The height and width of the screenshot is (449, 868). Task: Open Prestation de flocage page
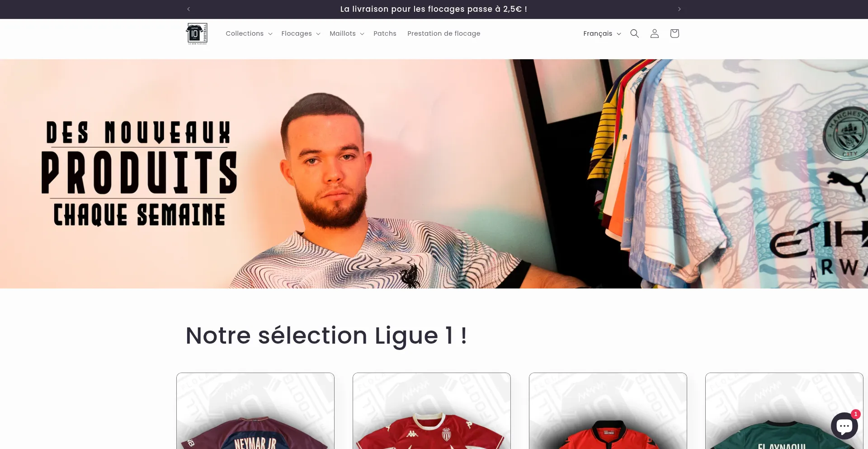coord(443,33)
